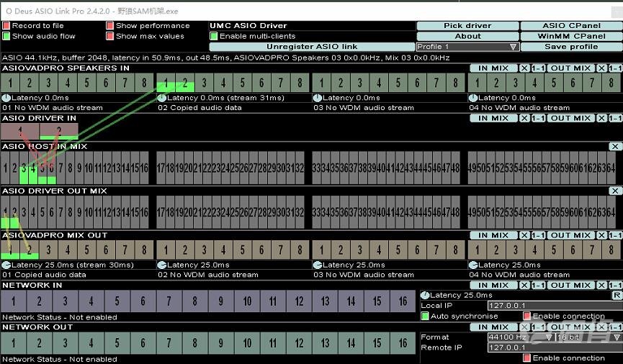
Task: Open the ASIO CPanel
Action: [x=571, y=26]
